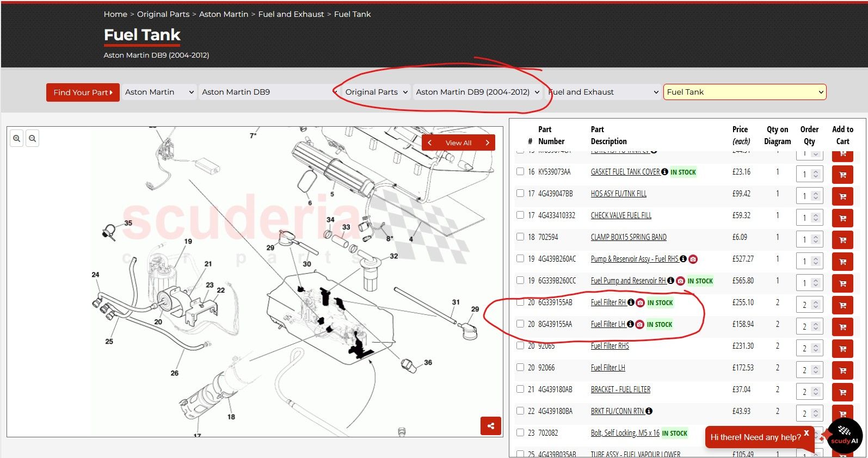Click the Find Your Part button
Viewport: 868px width, 458px height.
83,92
